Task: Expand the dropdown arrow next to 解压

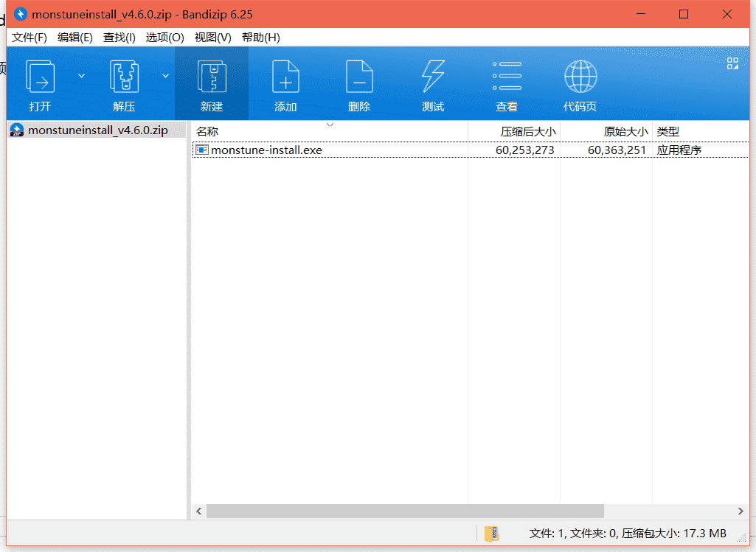Action: pyautogui.click(x=165, y=76)
